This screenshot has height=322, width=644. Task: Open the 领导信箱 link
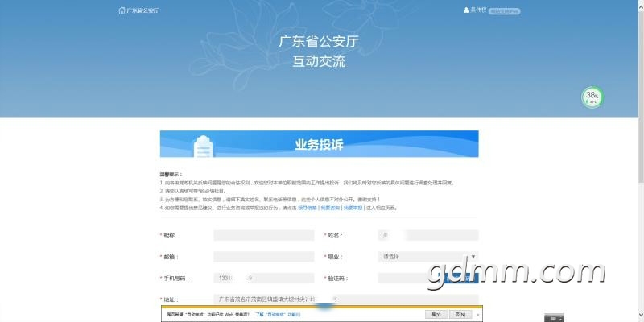pyautogui.click(x=308, y=208)
